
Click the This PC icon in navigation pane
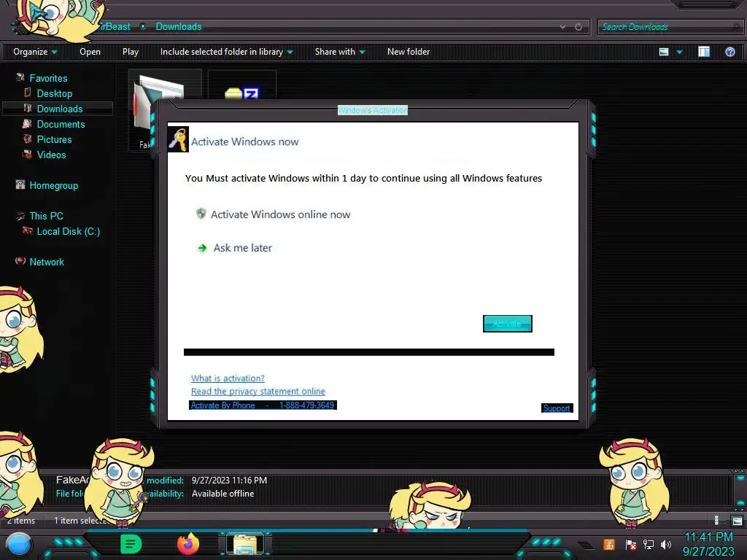(20, 216)
